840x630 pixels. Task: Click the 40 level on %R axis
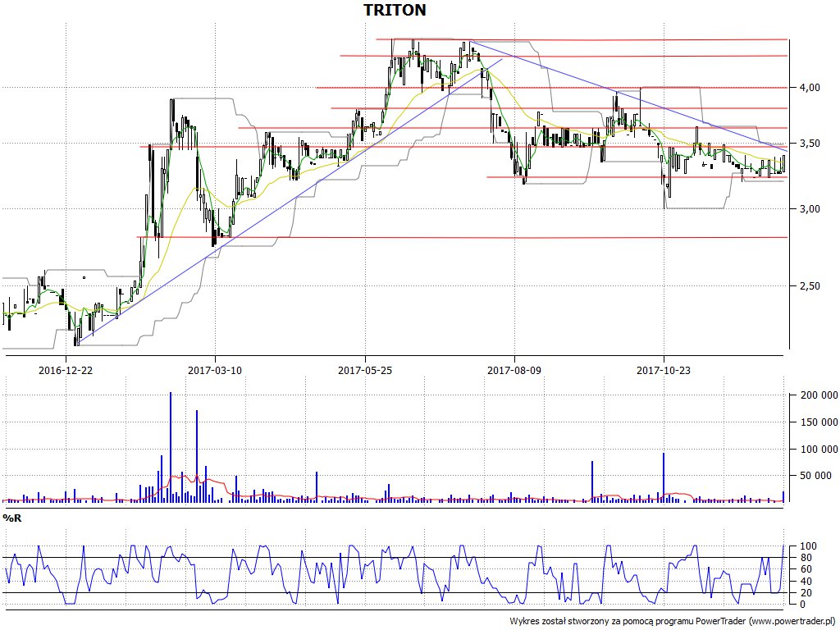(x=805, y=582)
